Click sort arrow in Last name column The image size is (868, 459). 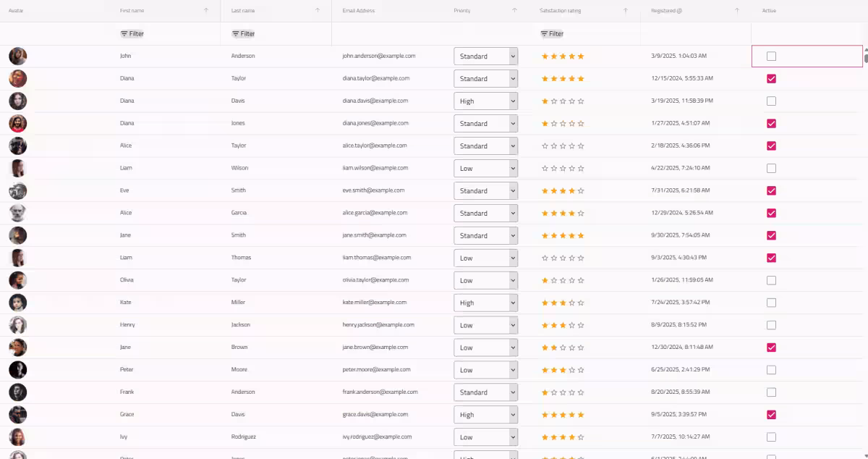click(318, 11)
